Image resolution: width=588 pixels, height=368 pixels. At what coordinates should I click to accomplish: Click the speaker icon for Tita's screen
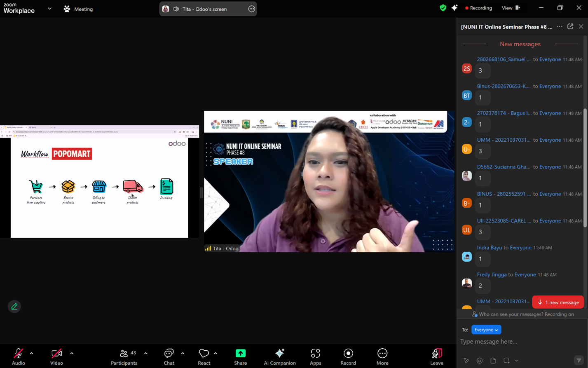coord(176,9)
